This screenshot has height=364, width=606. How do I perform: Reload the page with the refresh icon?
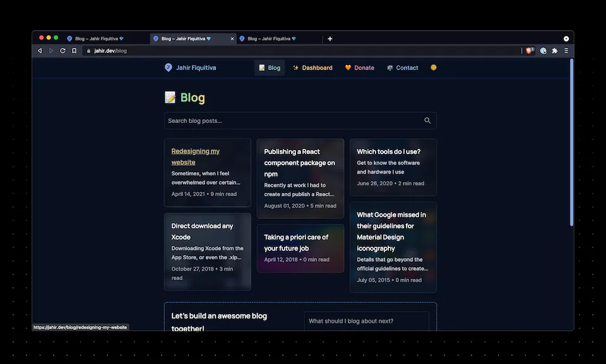[x=62, y=50]
